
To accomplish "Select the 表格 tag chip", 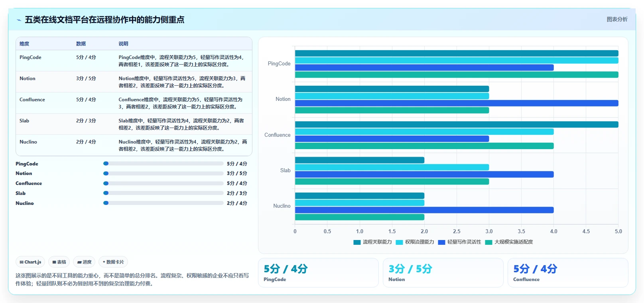I will [59, 262].
